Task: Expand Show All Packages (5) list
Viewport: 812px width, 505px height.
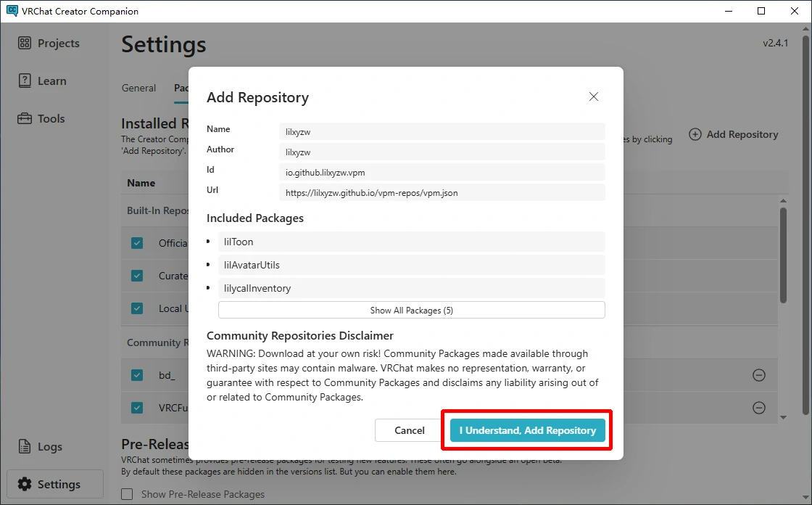Action: coord(411,311)
